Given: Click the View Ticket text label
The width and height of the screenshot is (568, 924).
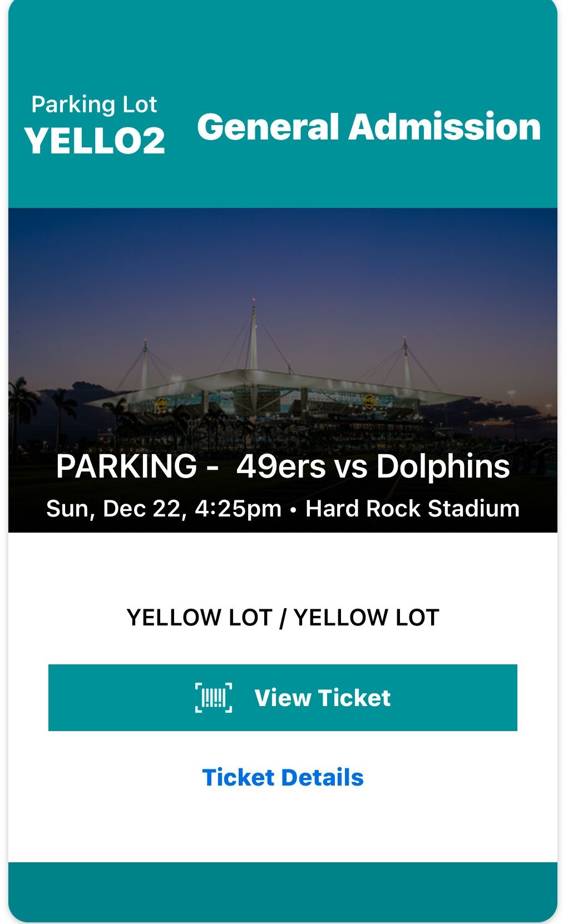Looking at the screenshot, I should tap(323, 698).
